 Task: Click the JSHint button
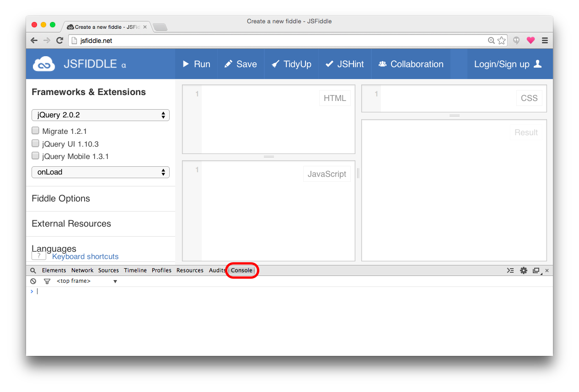(345, 64)
